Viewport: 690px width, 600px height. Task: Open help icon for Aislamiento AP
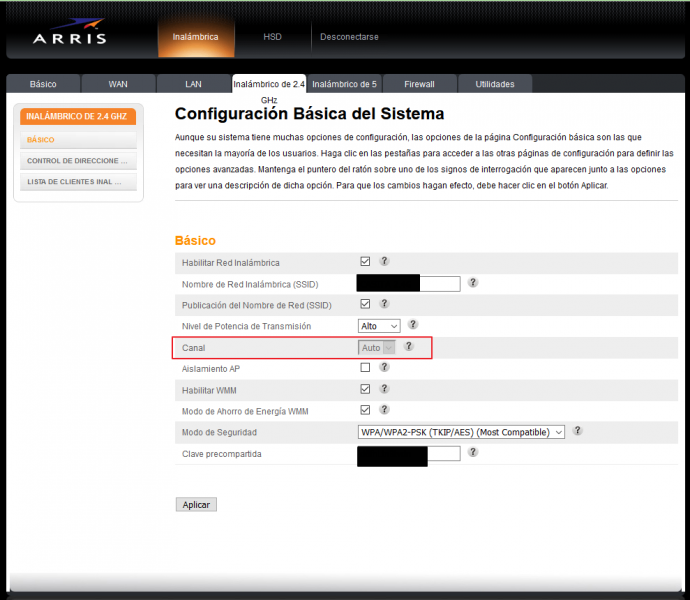tap(384, 367)
